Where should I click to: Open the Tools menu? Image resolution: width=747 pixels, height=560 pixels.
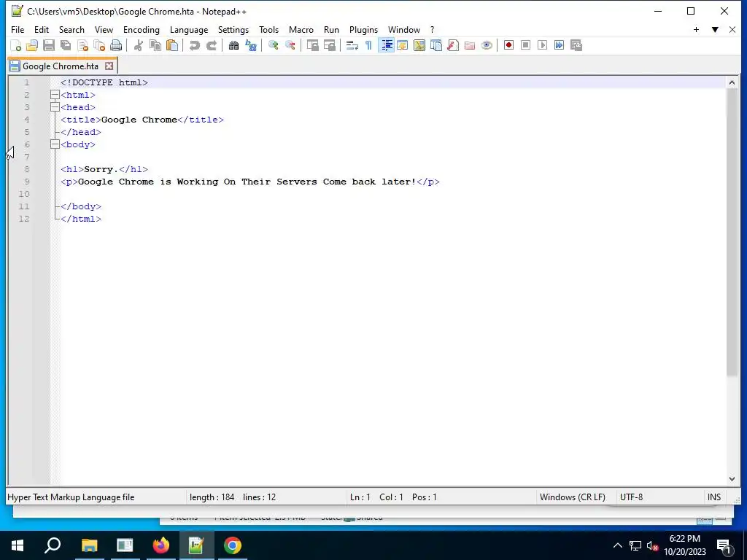(x=268, y=29)
